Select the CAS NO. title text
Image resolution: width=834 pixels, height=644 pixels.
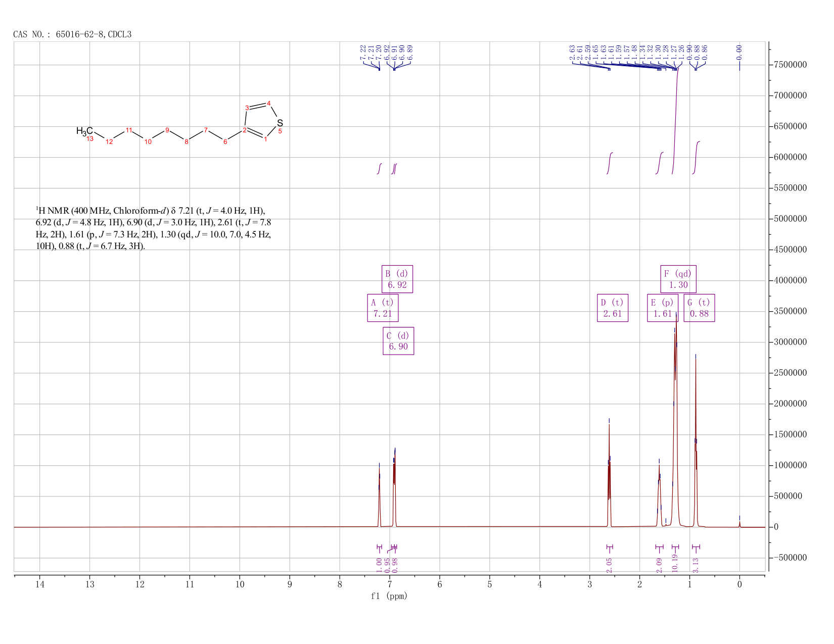(x=72, y=34)
